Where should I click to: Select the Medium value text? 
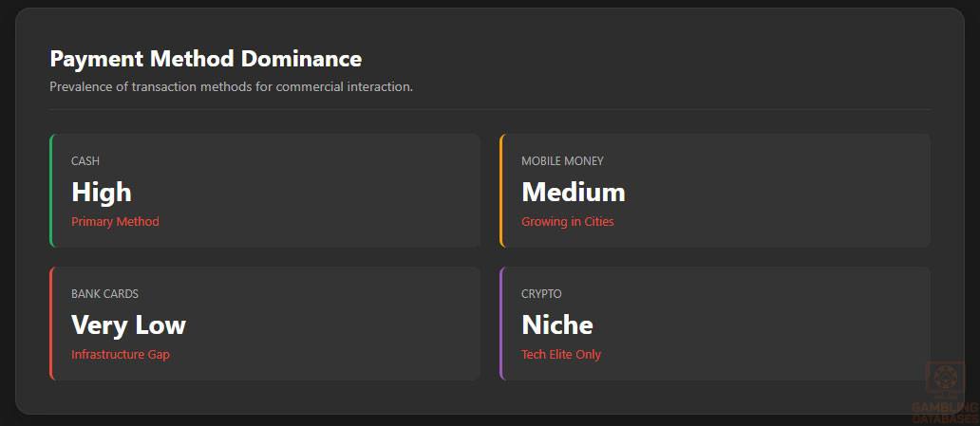click(x=574, y=193)
